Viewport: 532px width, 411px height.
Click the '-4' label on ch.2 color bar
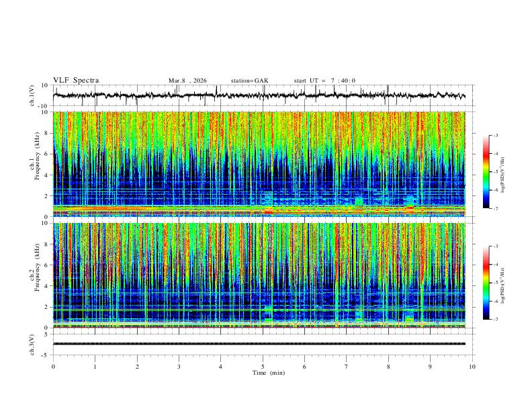[x=496, y=265]
